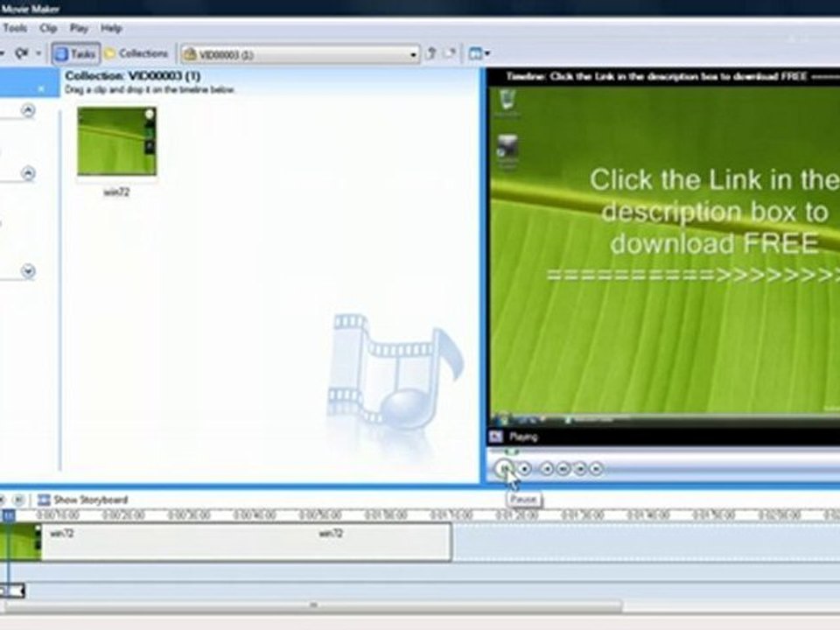The height and width of the screenshot is (630, 840).
Task: Select the win72 clip on the timeline
Action: 225,542
